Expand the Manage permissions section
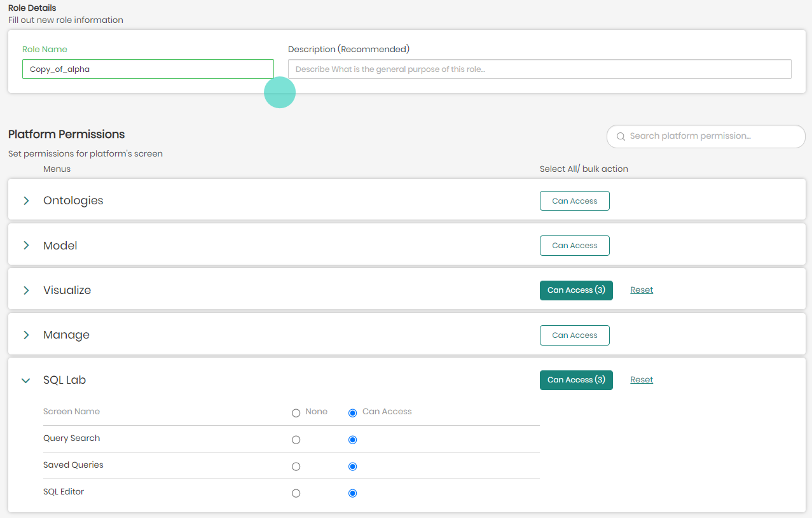The width and height of the screenshot is (812, 518). (x=25, y=335)
